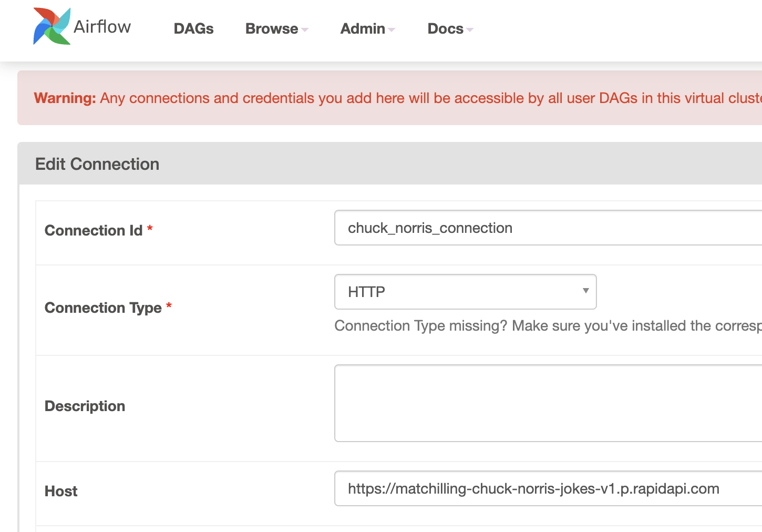Click the Airflow brand name text
This screenshot has height=532, width=762.
coord(102,27)
